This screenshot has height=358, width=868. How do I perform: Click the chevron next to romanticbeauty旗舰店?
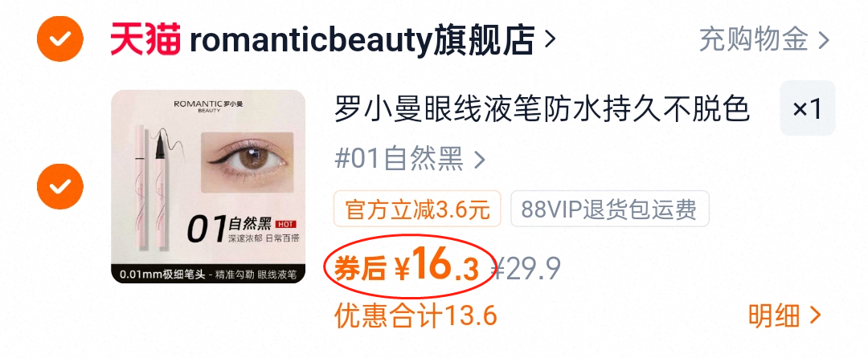click(x=550, y=39)
